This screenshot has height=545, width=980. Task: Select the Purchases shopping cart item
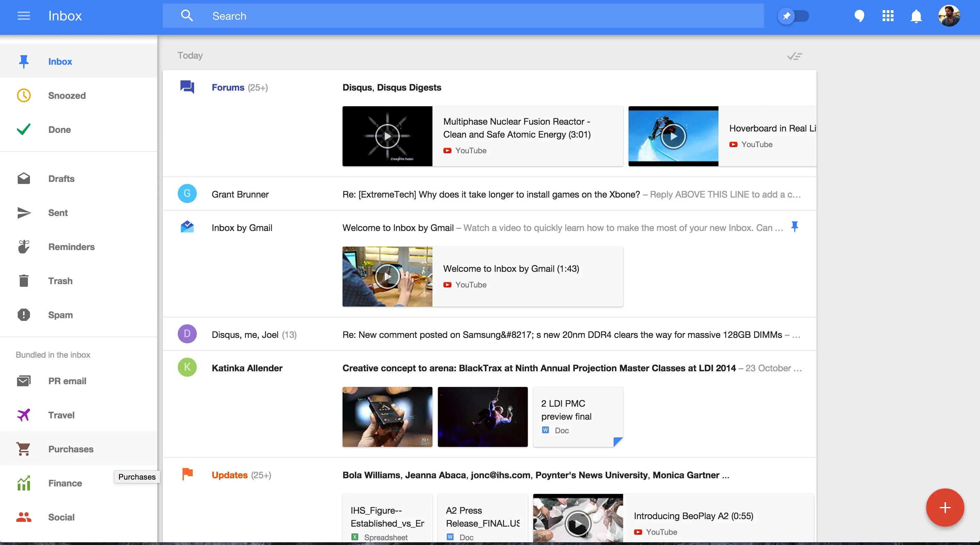coord(70,449)
